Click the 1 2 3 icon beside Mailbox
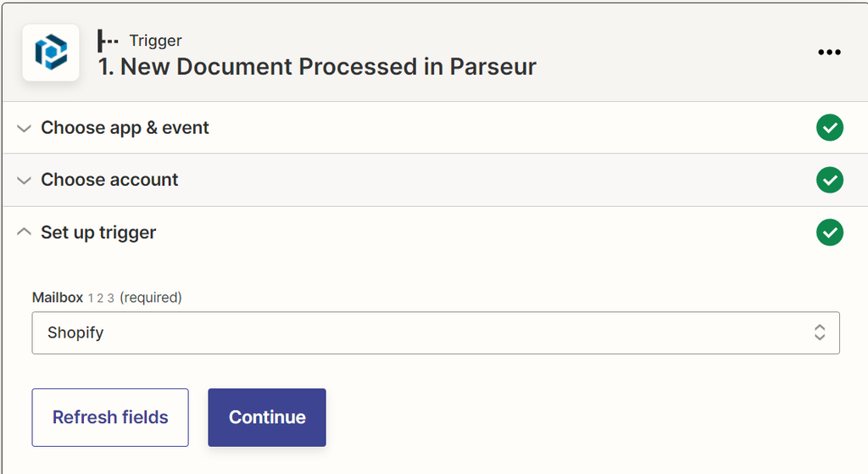 (101, 298)
